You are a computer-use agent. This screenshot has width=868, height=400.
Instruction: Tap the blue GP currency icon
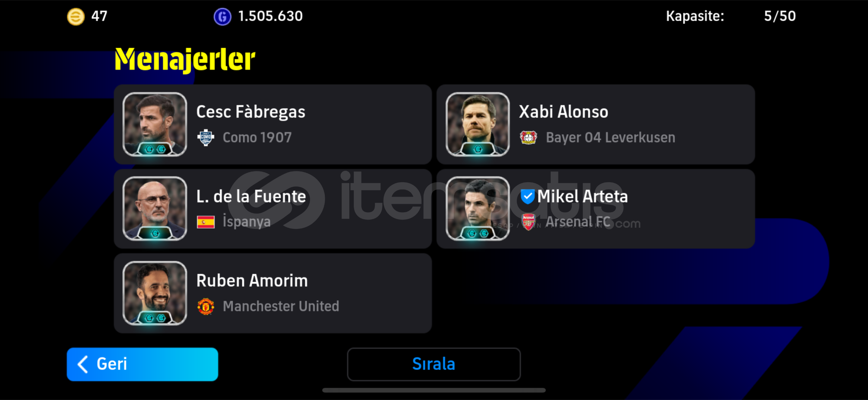222,17
